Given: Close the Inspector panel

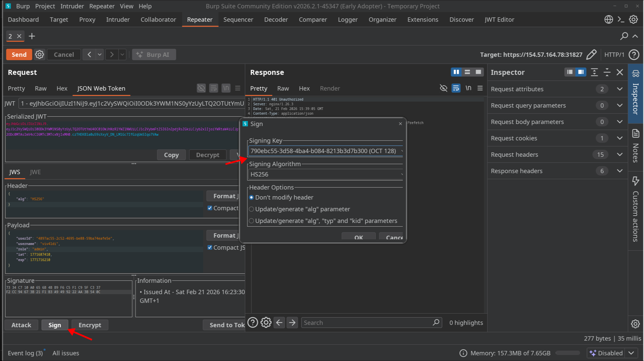Looking at the screenshot, I should (620, 72).
